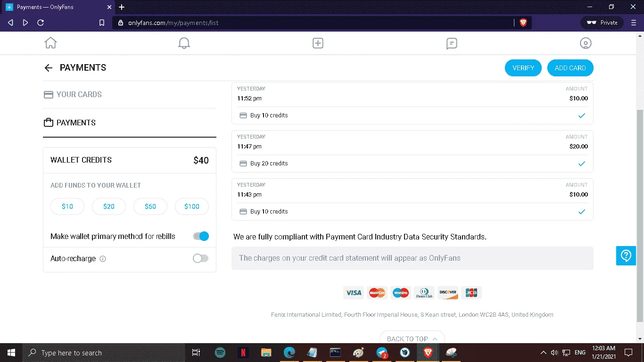Image resolution: width=644 pixels, height=362 pixels.
Task: Open Netflix from the taskbar
Action: coord(243,353)
